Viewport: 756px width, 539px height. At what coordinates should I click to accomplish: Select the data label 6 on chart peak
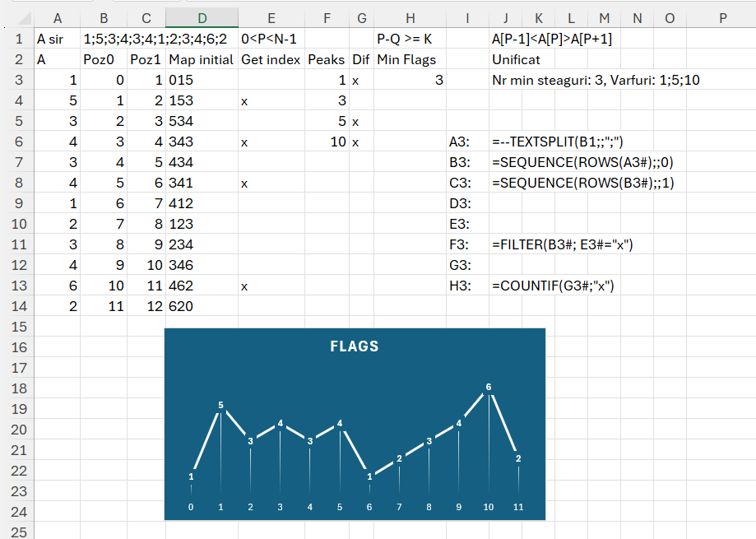point(489,387)
